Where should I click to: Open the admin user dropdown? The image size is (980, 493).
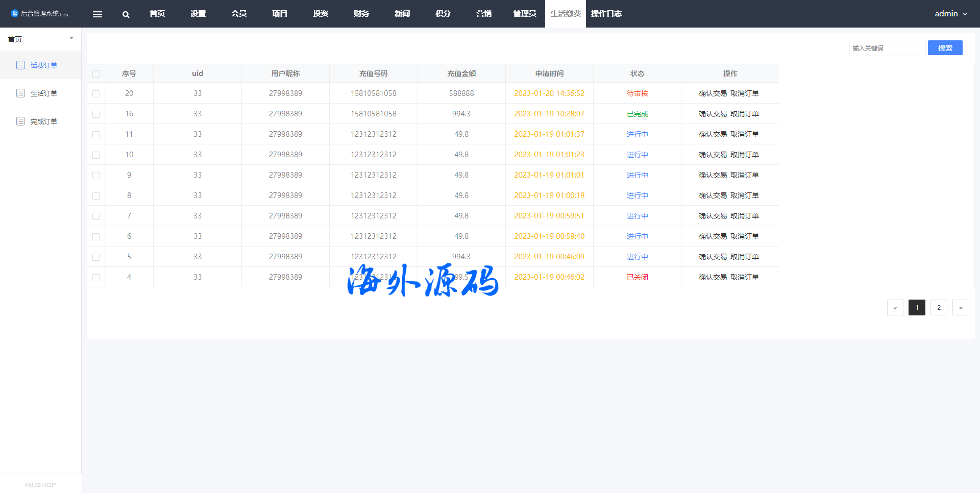pos(950,14)
